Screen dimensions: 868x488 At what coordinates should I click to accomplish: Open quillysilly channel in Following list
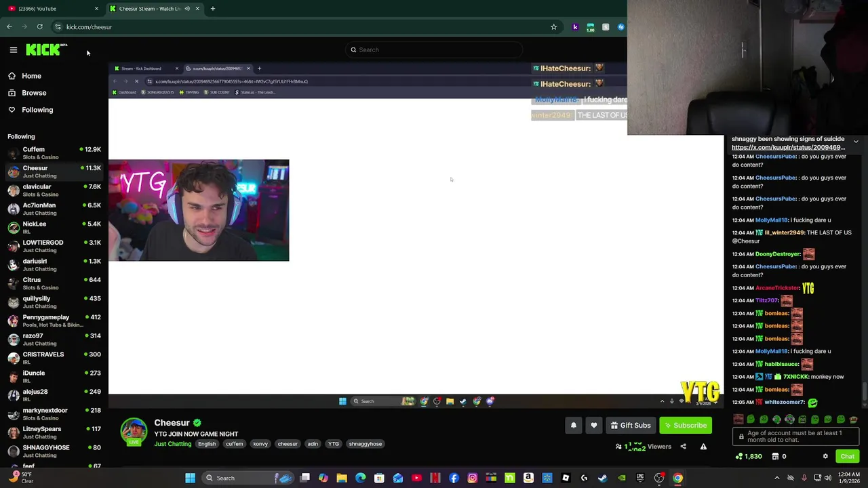pos(54,302)
